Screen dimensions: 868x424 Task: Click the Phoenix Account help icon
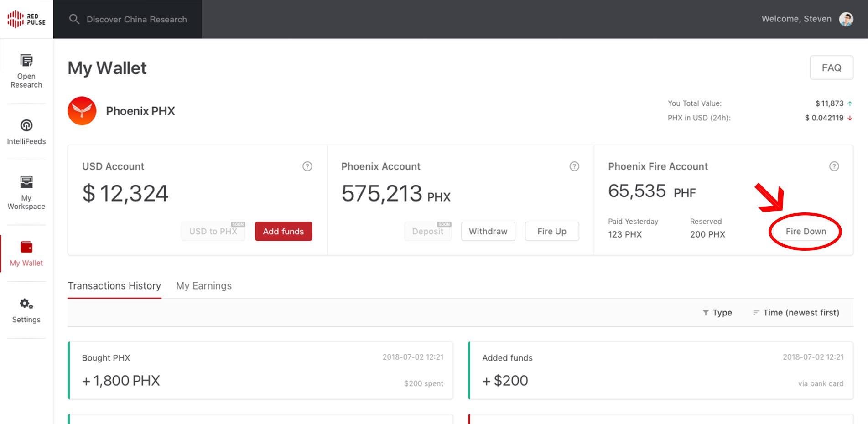click(574, 166)
